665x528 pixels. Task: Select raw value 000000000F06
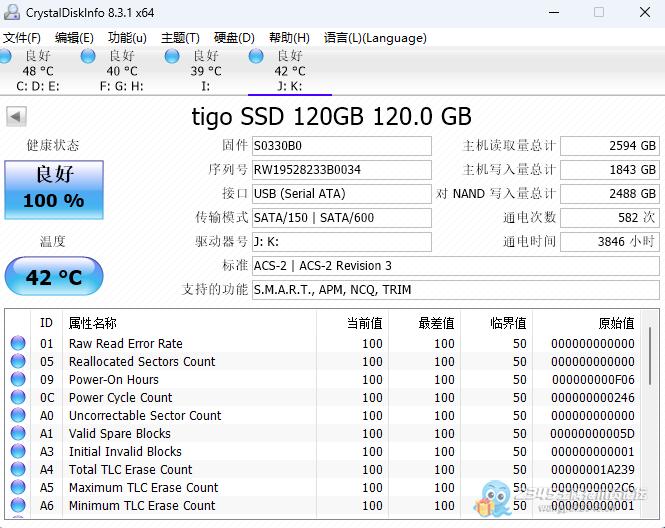(593, 380)
